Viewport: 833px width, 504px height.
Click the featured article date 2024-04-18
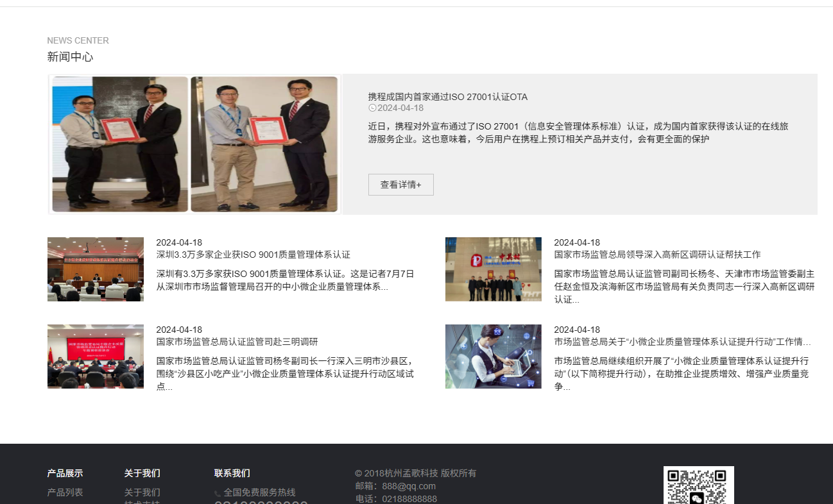[400, 108]
